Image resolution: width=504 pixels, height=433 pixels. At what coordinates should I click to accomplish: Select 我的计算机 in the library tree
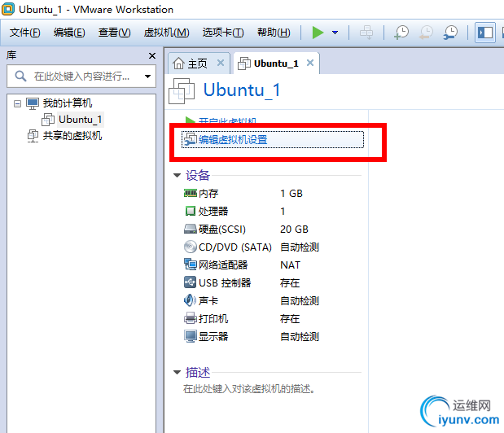point(68,103)
